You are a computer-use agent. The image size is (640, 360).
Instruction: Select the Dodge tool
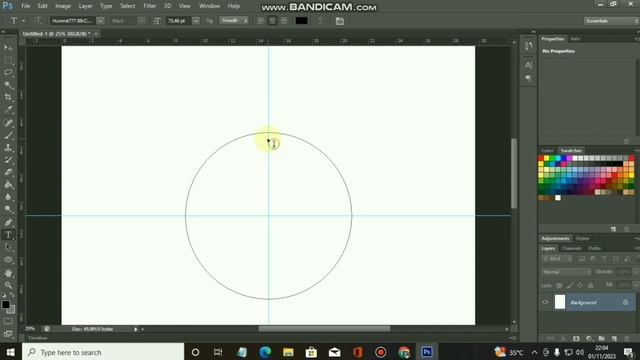point(8,209)
